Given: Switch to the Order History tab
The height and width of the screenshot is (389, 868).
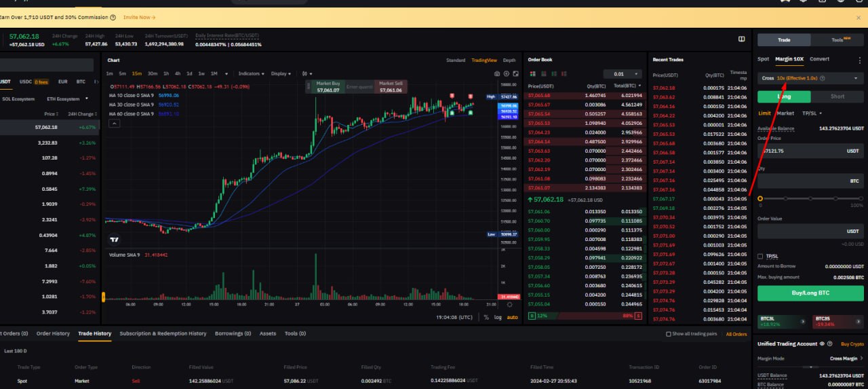Looking at the screenshot, I should (x=53, y=333).
